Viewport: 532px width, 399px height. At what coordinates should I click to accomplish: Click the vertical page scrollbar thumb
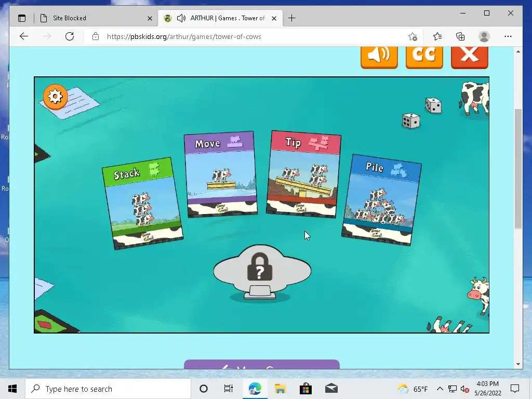tap(518, 169)
